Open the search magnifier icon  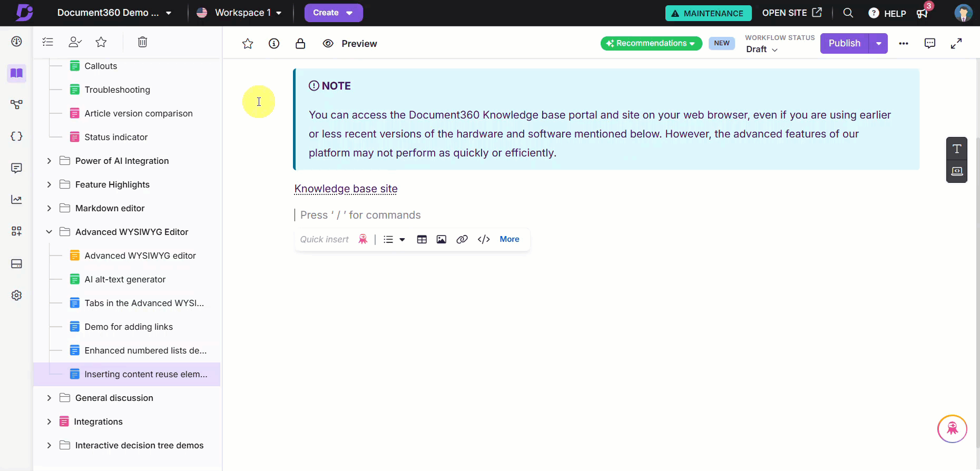pos(848,13)
